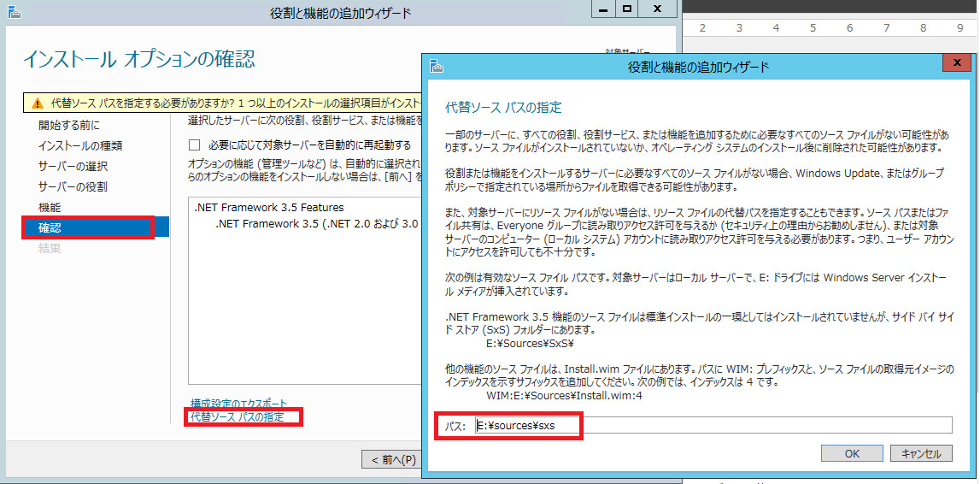This screenshot has width=980, height=484.
Task: Select 機能 step in wizard sidebar
Action: point(50,207)
